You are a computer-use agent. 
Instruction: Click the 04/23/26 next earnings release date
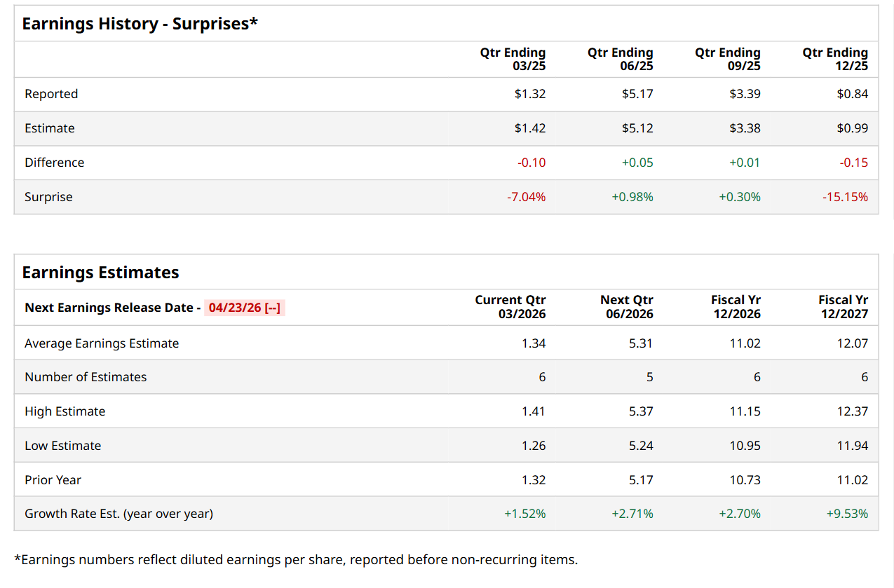click(x=244, y=308)
